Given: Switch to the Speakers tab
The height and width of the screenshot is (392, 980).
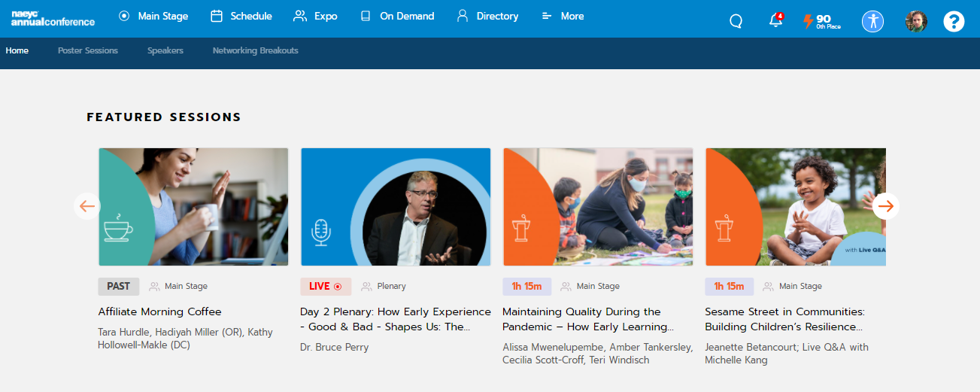Looking at the screenshot, I should point(165,50).
